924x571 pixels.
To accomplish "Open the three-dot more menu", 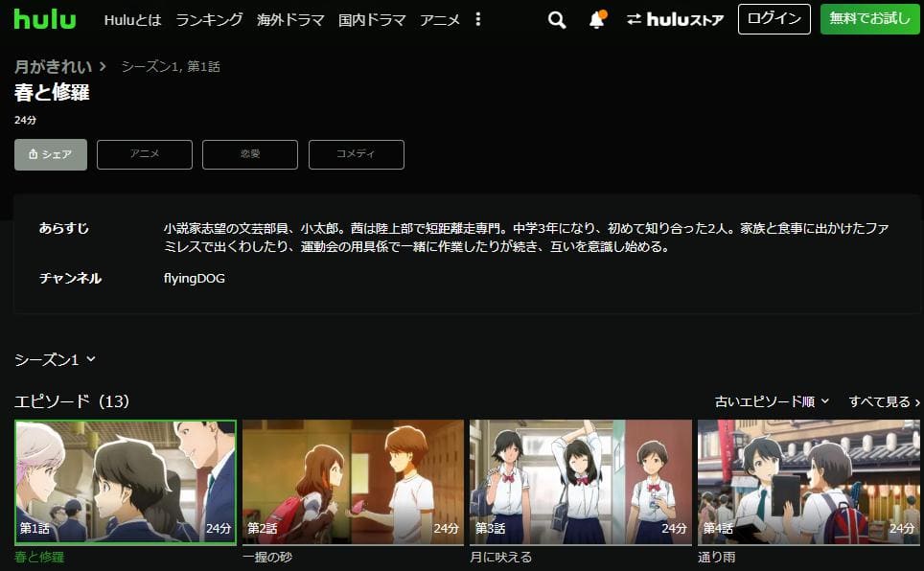I will coord(478,19).
